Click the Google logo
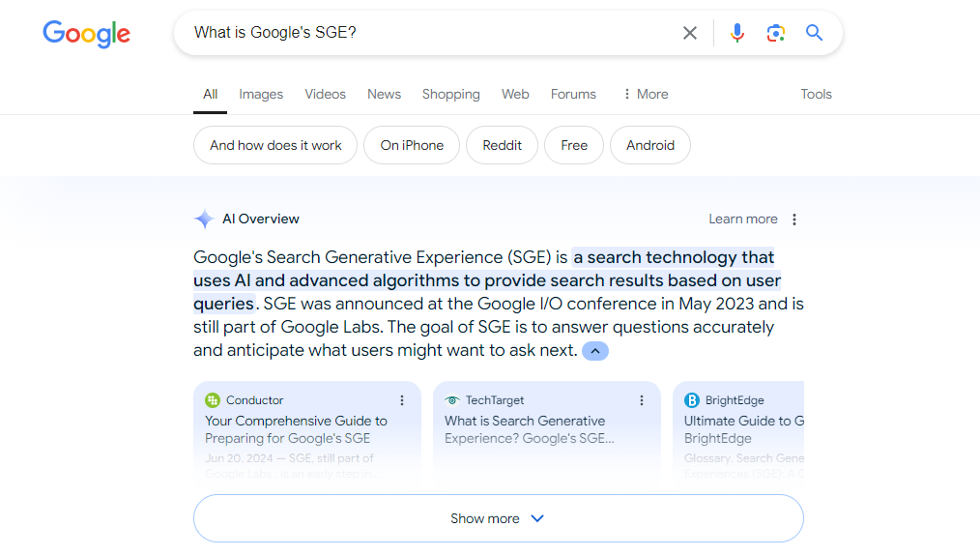The image size is (980, 556). pyautogui.click(x=86, y=34)
